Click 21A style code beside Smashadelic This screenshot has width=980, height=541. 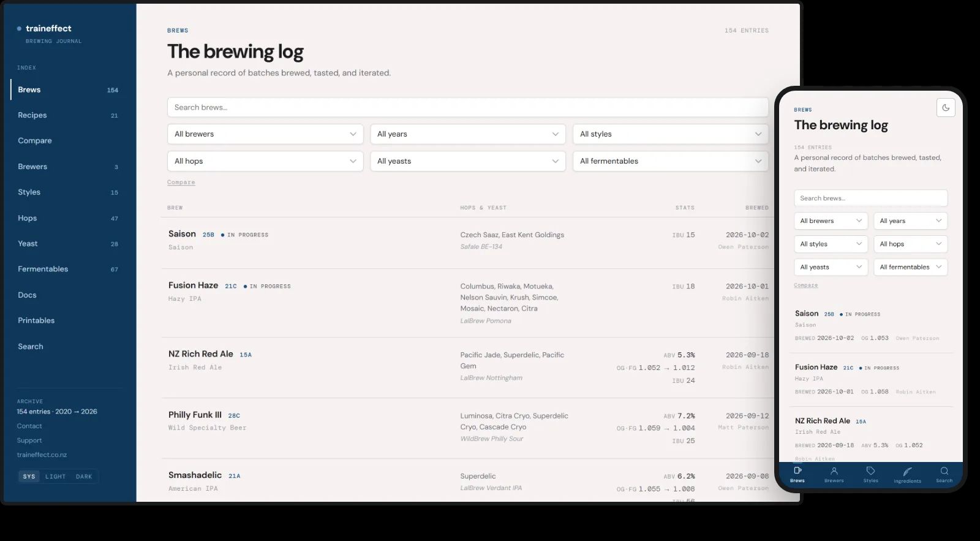tap(234, 476)
